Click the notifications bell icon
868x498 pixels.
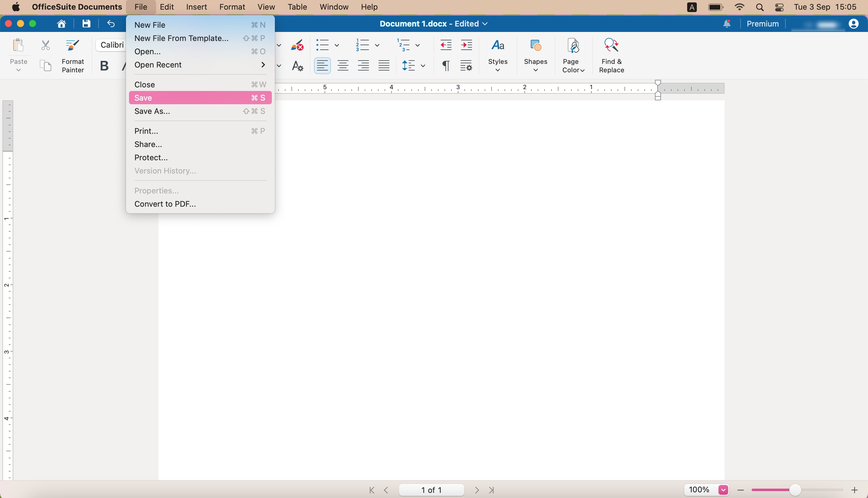(727, 23)
